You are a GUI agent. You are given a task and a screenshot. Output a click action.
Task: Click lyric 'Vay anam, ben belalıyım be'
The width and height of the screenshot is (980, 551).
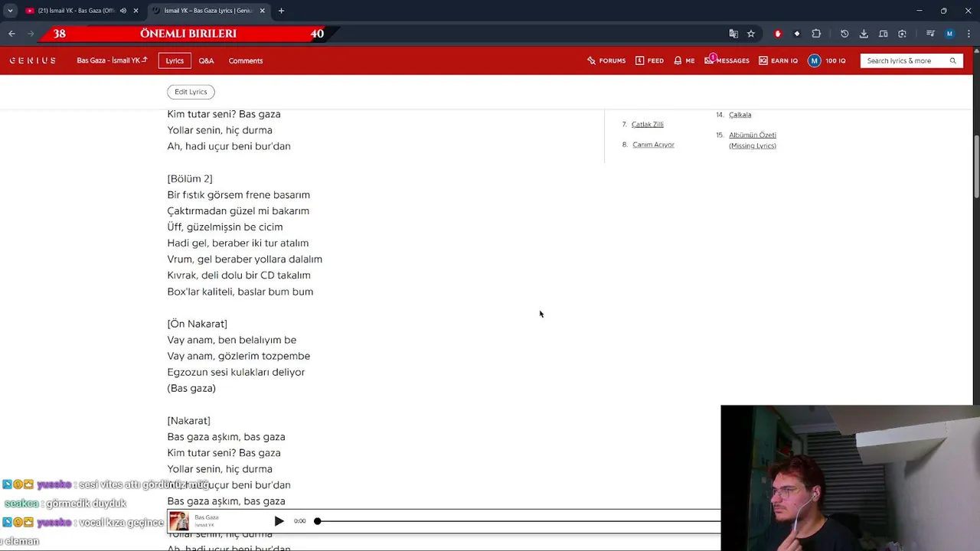pos(232,340)
